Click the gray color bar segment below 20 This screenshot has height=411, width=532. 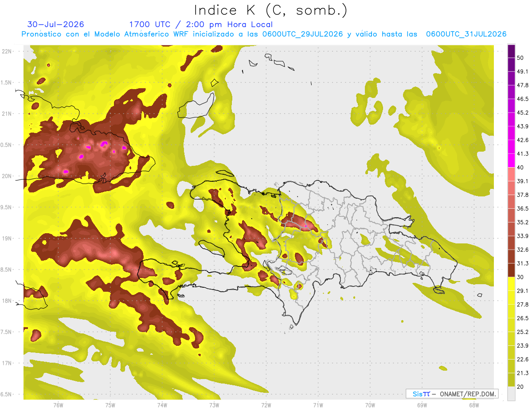(x=511, y=393)
